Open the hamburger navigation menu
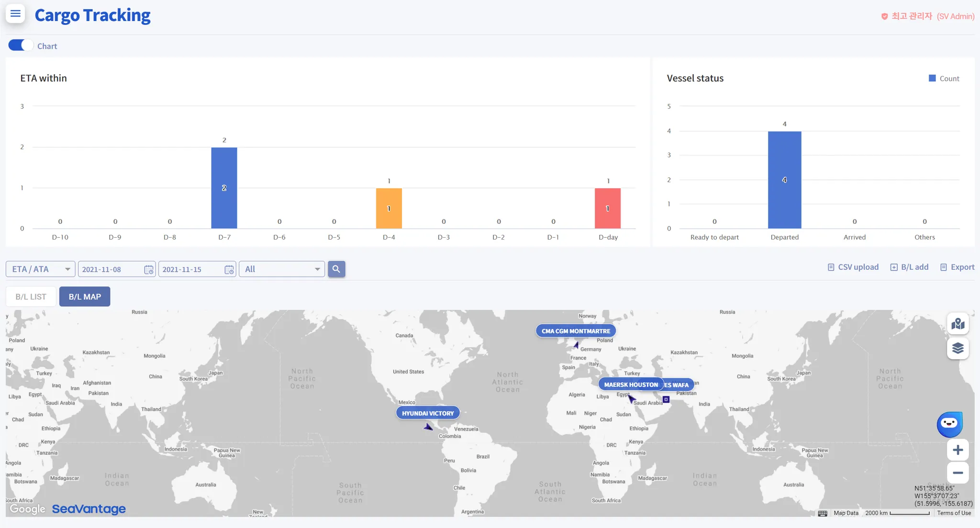Viewport: 980px width, 528px height. coord(15,13)
